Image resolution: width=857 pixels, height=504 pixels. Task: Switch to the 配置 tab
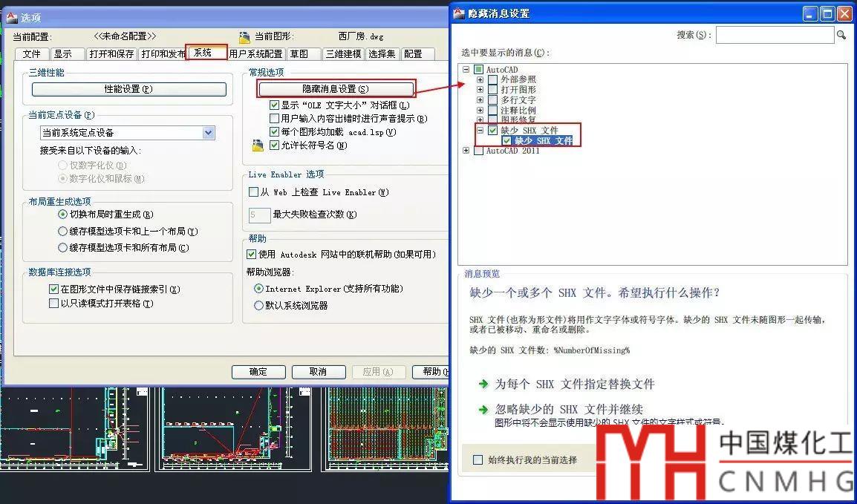(x=417, y=53)
